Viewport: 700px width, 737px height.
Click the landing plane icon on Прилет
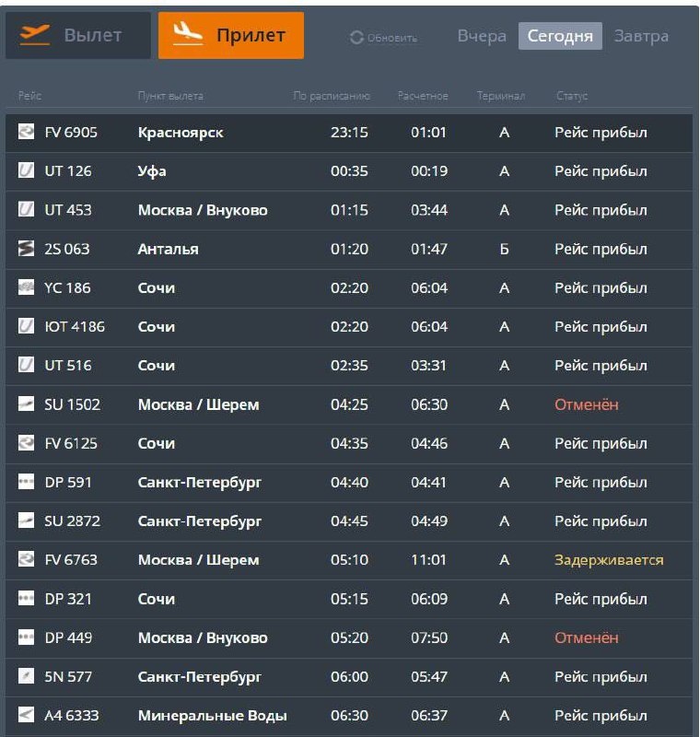[x=188, y=35]
